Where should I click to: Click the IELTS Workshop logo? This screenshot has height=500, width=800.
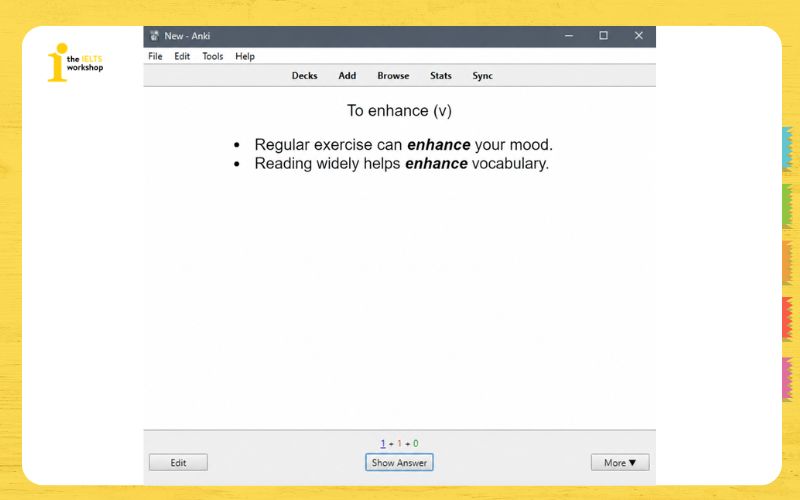point(76,62)
